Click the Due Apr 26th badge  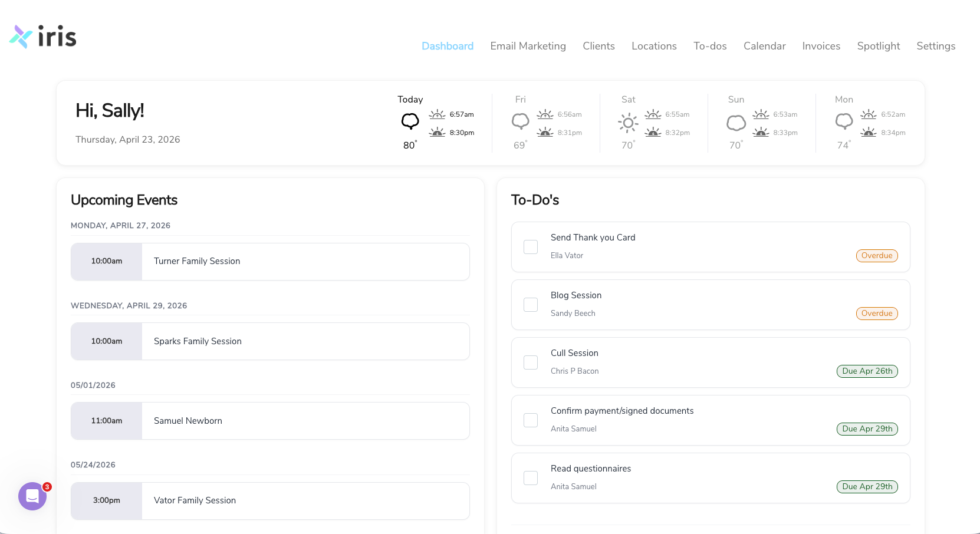(867, 371)
